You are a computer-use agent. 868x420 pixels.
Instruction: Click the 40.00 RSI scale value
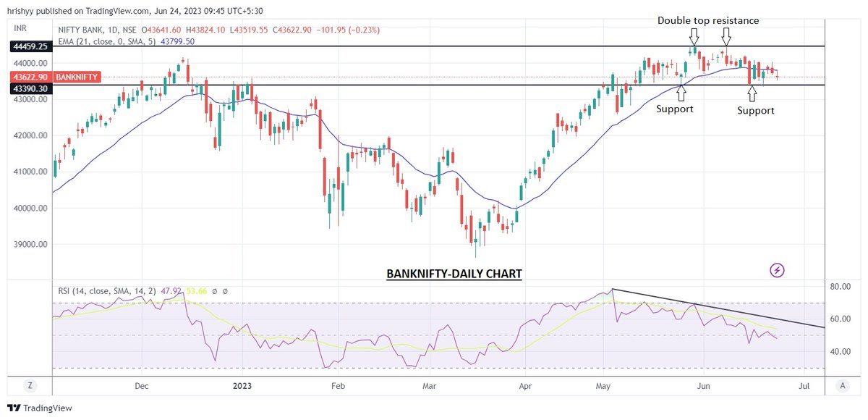click(841, 352)
